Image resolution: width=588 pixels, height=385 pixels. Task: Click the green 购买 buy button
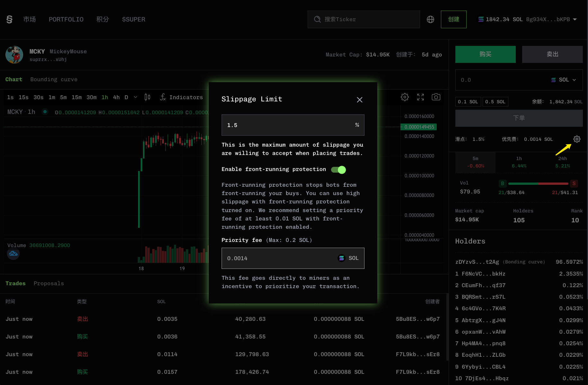(x=485, y=54)
